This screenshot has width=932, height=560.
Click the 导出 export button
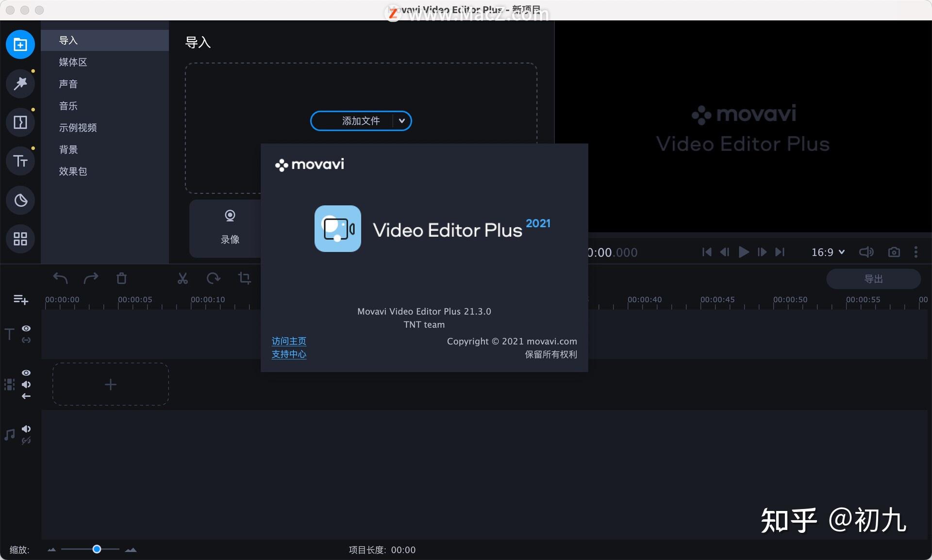873,279
